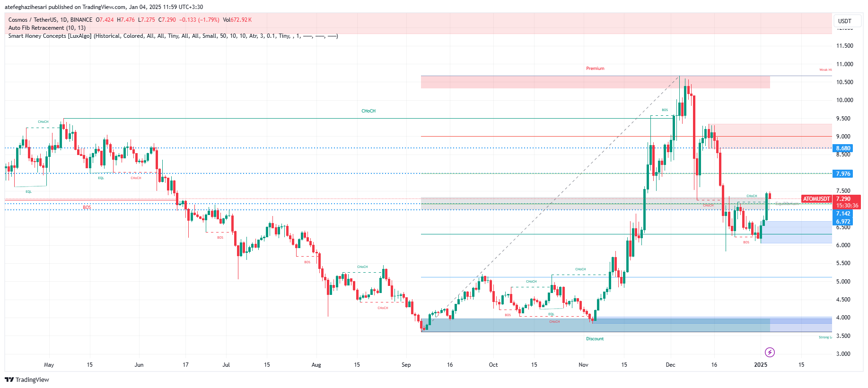Click the Dec label on the time axis
This screenshot has width=868, height=388.
(670, 365)
